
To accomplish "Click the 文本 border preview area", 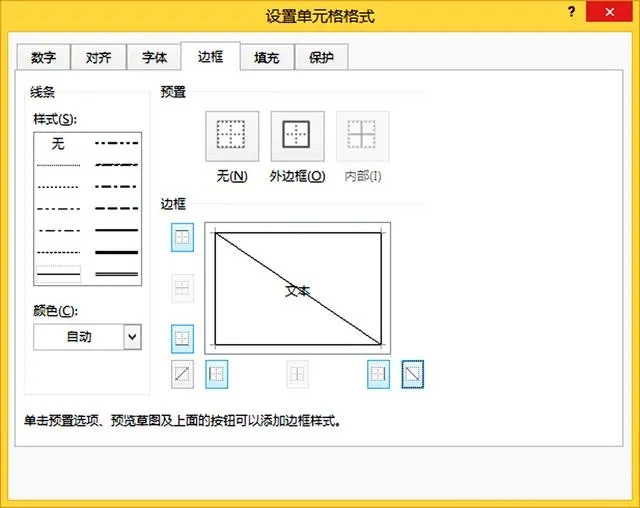I will point(298,288).
